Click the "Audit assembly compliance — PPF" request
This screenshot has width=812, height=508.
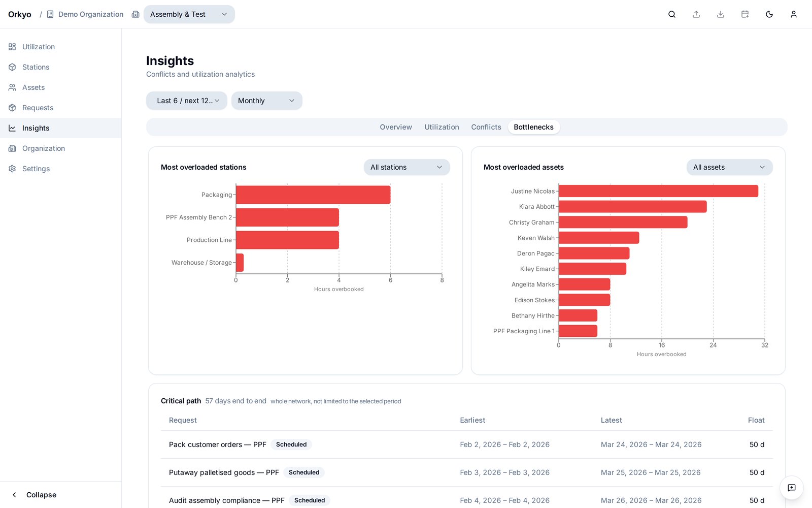(227, 500)
